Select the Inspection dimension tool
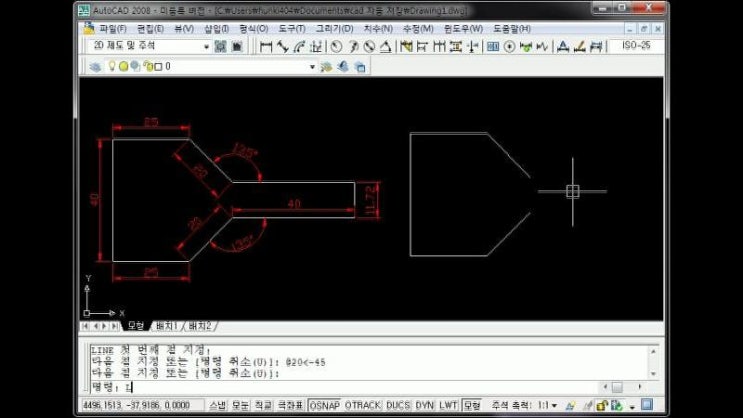743x418 pixels. coord(526,46)
